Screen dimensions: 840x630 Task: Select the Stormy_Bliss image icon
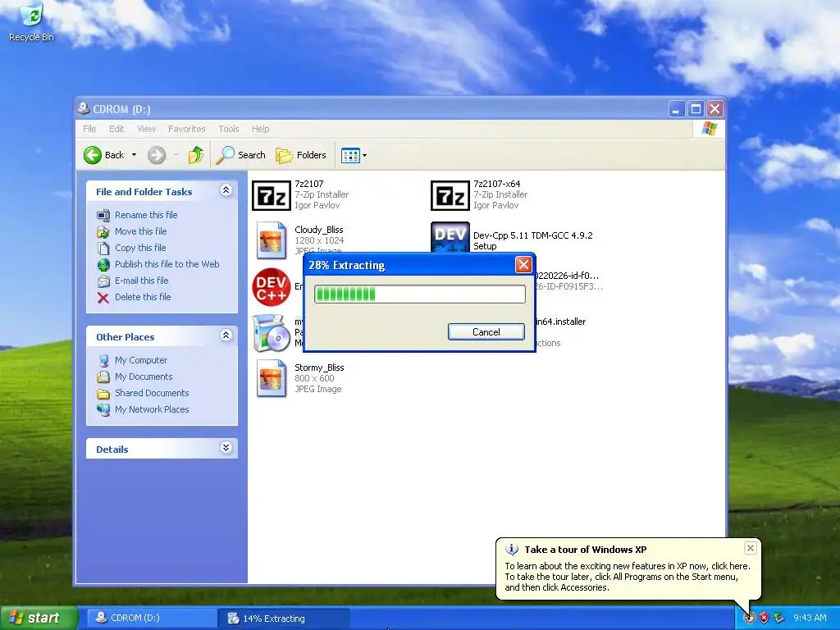272,378
